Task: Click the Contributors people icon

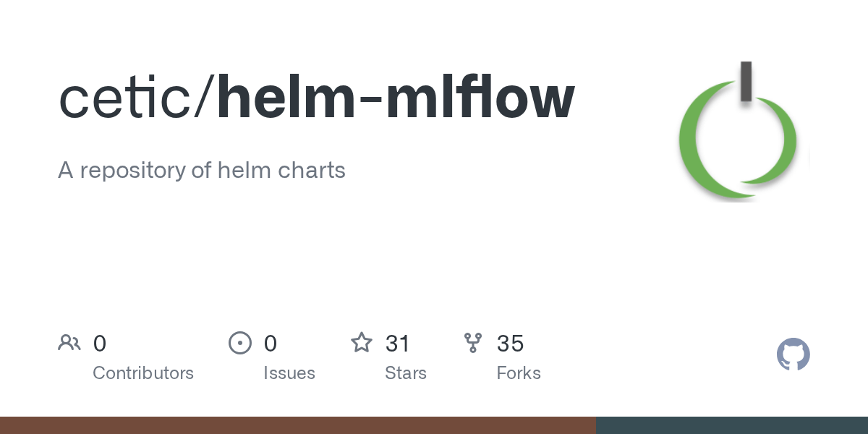Action: coord(69,343)
